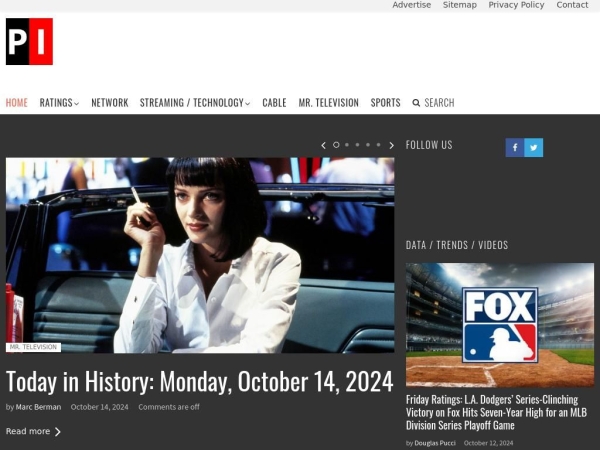Click the Advertise link
600x450 pixels.
click(x=412, y=5)
